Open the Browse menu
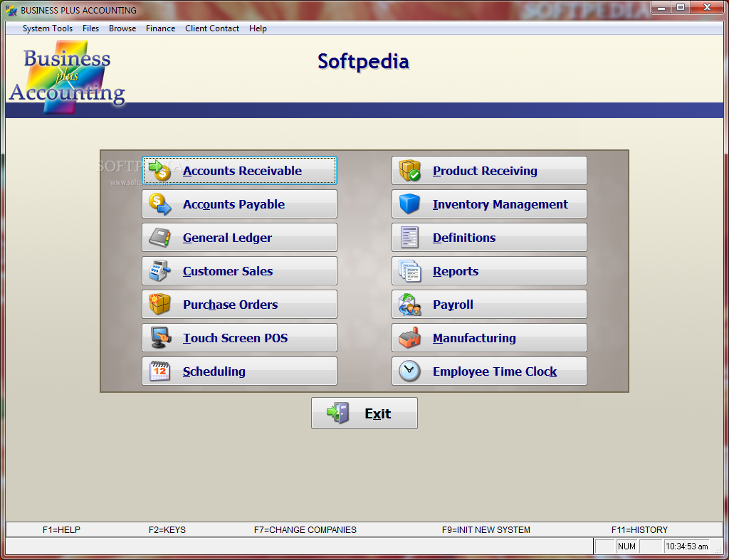Screen dimensions: 729x560 [122, 28]
